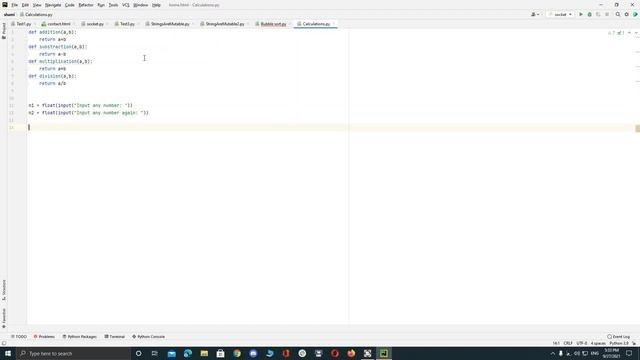The image size is (640, 360).
Task: Open the Python Packages tool window
Action: pos(80,337)
